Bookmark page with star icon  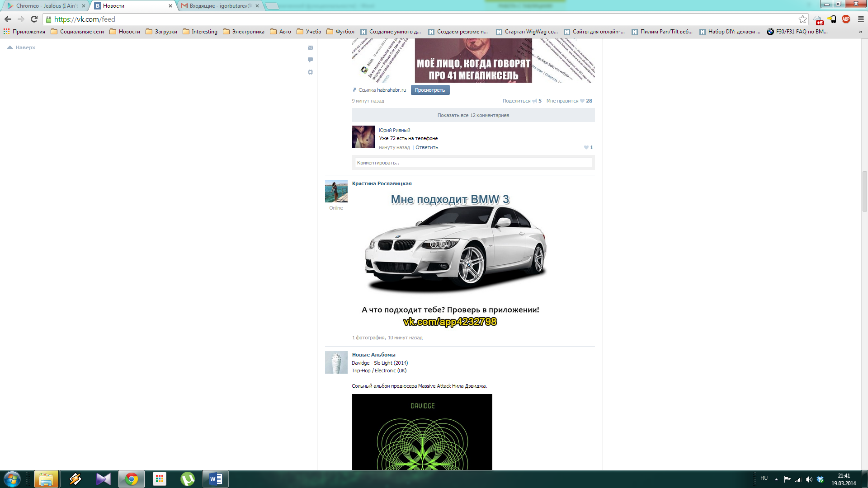point(802,19)
